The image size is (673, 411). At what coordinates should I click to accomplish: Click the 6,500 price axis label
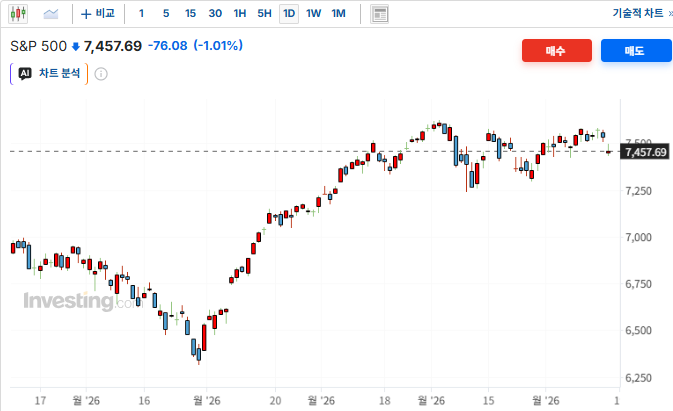(638, 330)
